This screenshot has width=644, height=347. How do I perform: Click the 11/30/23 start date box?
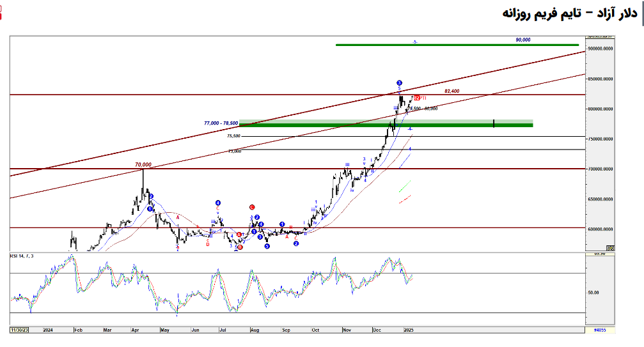[x=20, y=330]
